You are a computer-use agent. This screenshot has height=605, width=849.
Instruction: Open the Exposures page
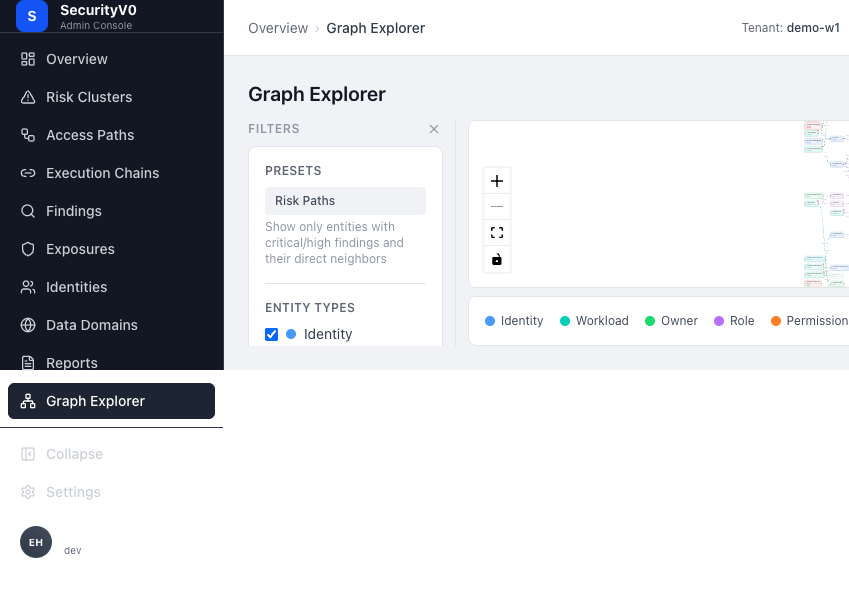(112, 249)
